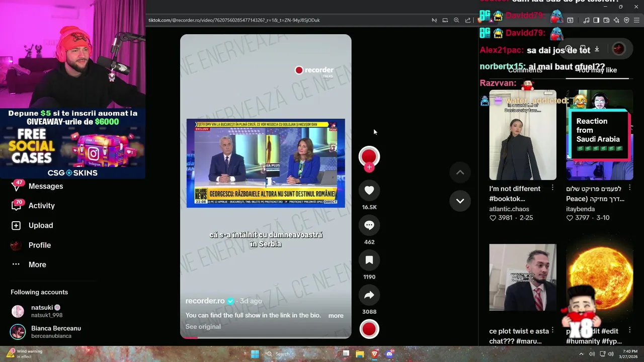The width and height of the screenshot is (644, 362).
Task: Click the crossed-out icon in the address bar
Action: pyautogui.click(x=434, y=20)
